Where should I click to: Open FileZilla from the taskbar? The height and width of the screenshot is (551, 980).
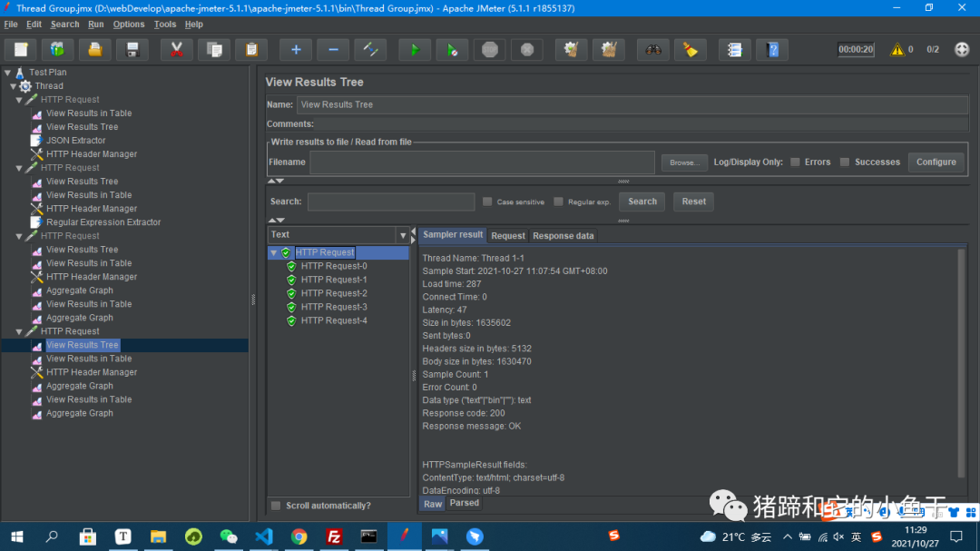(334, 536)
